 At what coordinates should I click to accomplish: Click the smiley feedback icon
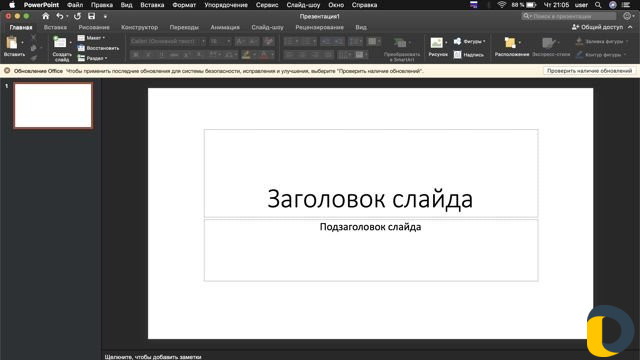click(x=627, y=16)
